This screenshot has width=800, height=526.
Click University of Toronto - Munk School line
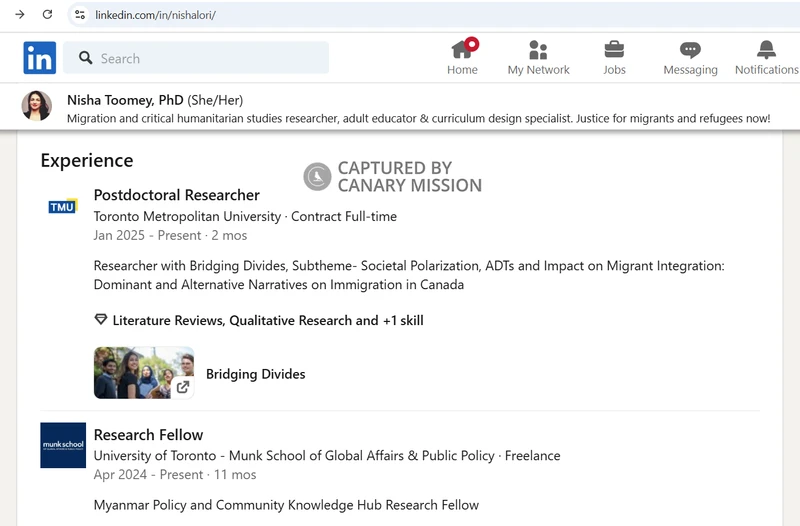coord(327,456)
